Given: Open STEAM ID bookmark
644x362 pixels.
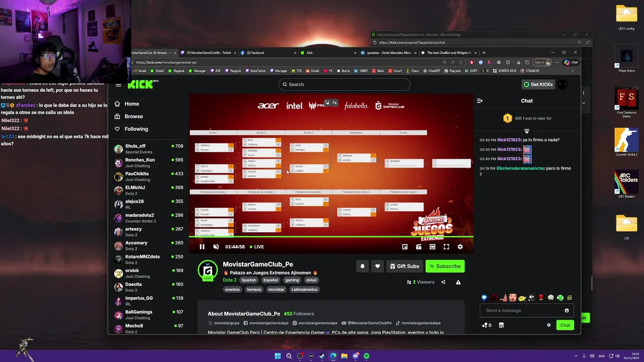Looking at the screenshot, I should click(x=530, y=71).
